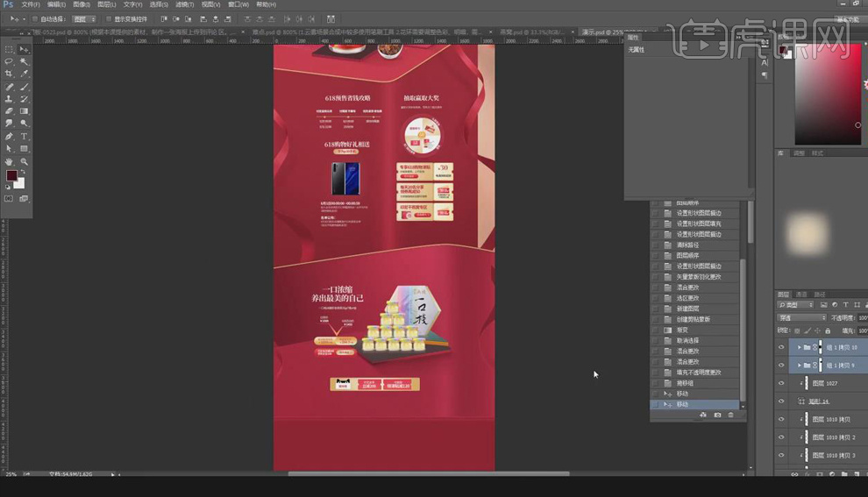The width and height of the screenshot is (868, 497).
Task: Select the Zoom tool
Action: pyautogui.click(x=24, y=162)
